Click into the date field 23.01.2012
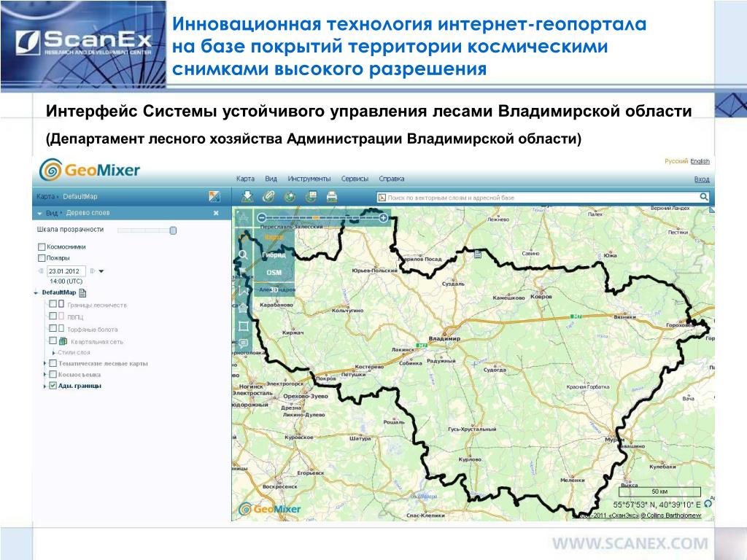747x560 pixels. point(66,271)
